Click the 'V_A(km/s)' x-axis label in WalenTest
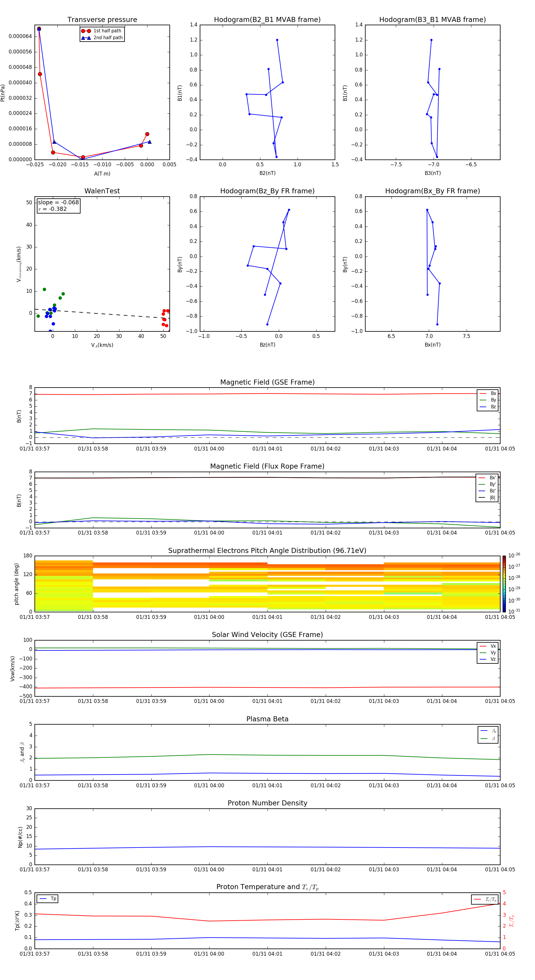This screenshot has height=980, width=535. click(102, 345)
